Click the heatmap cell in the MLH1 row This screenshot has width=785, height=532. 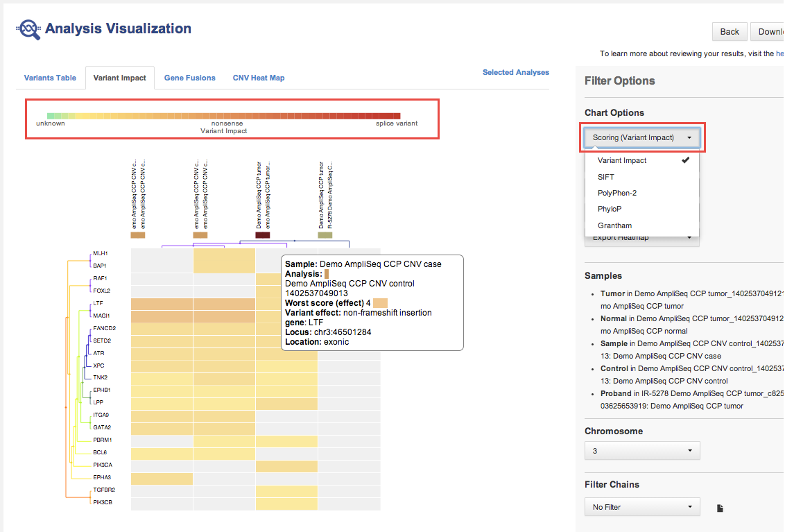tap(224, 254)
